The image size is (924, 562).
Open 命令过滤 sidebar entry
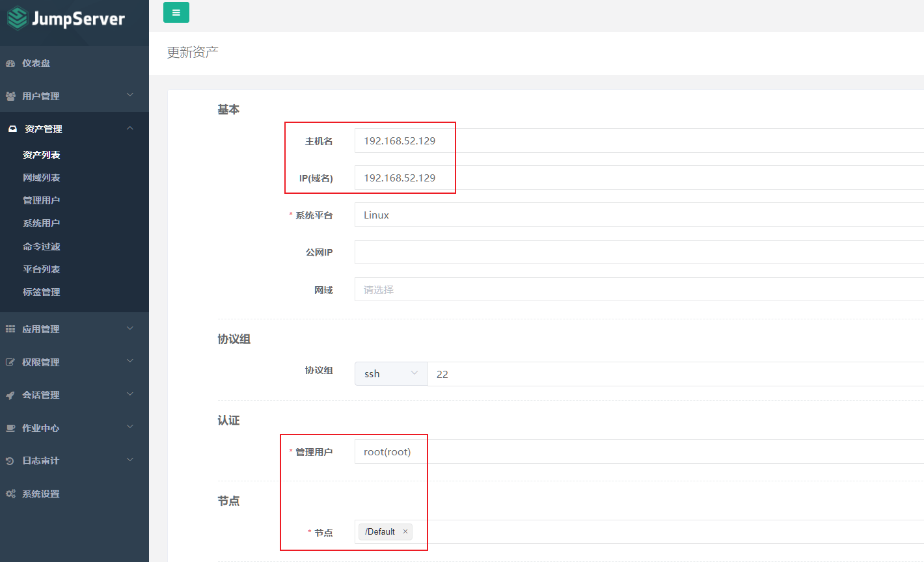[42, 247]
